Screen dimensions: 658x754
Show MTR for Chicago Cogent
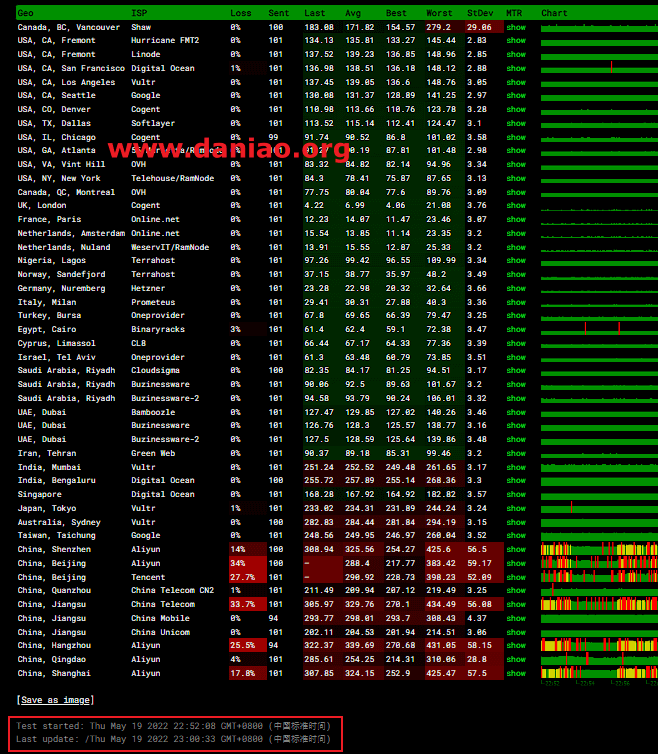click(x=516, y=137)
